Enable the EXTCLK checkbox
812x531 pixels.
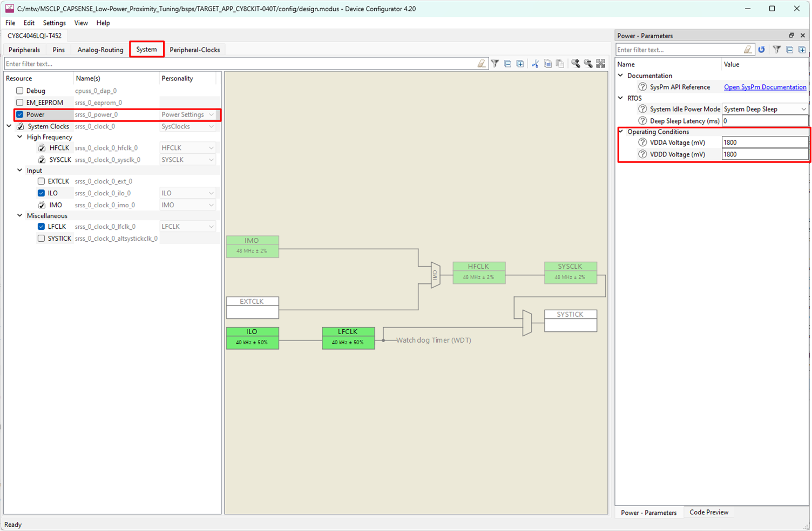(42, 181)
